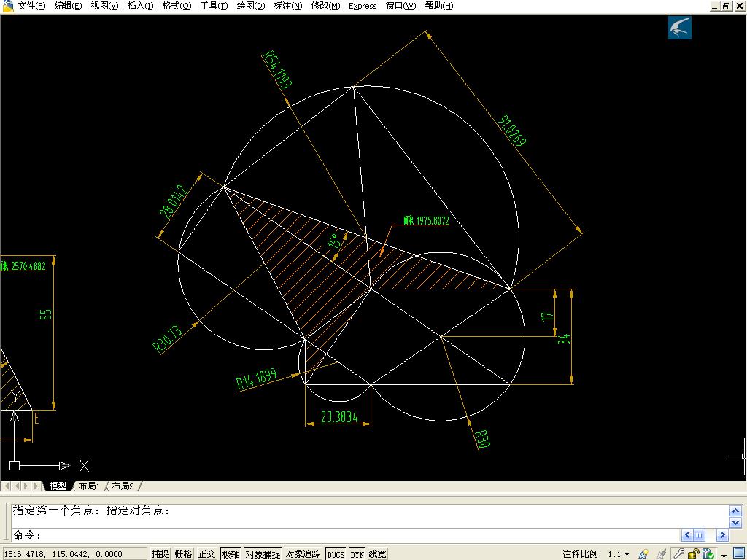Open the 绘图(D) menu

click(x=251, y=6)
